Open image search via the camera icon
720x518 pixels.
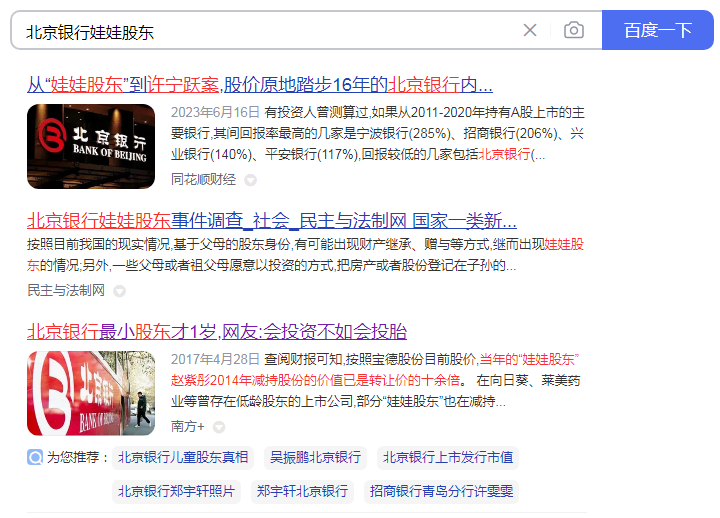tap(574, 30)
